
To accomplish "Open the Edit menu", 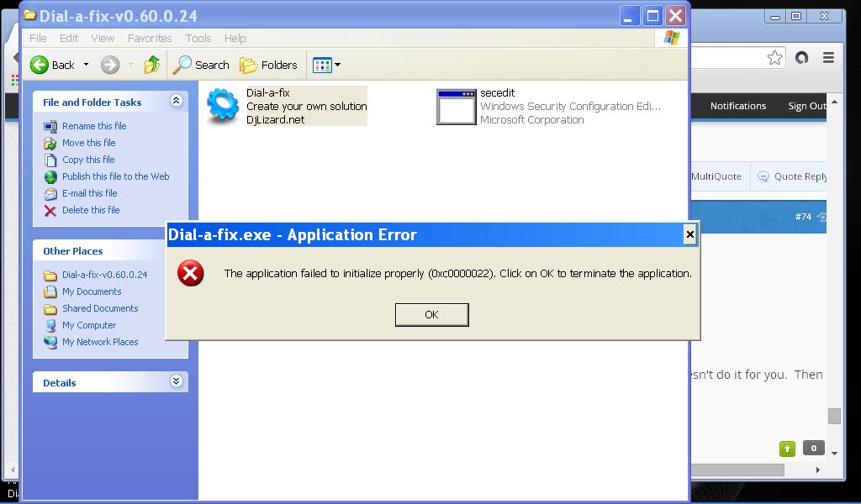I will click(x=69, y=39).
